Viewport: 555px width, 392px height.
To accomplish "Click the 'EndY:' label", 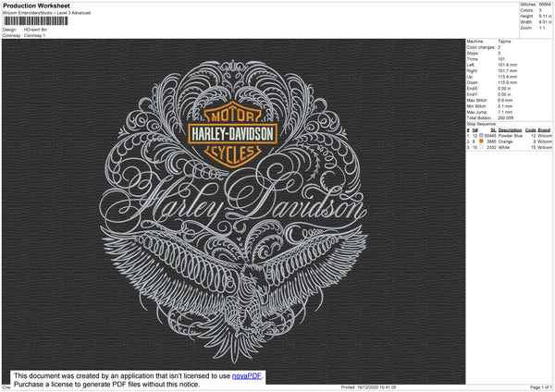I will pos(473,94).
